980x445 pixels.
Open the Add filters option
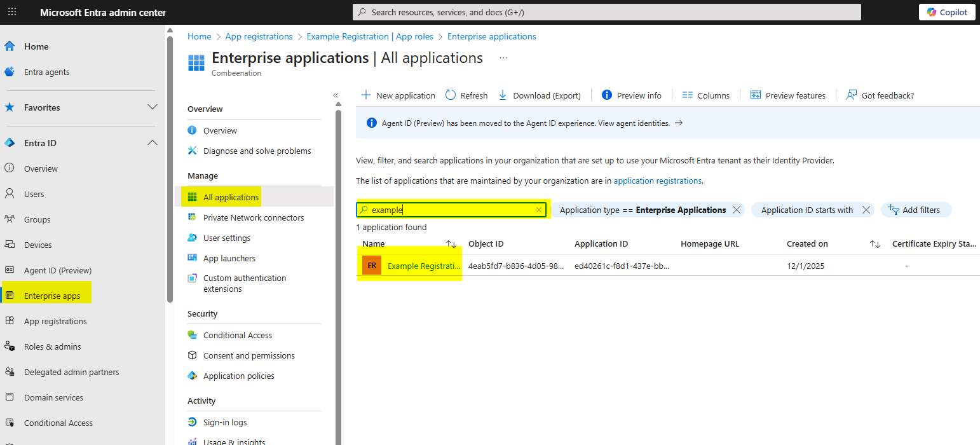tap(915, 210)
